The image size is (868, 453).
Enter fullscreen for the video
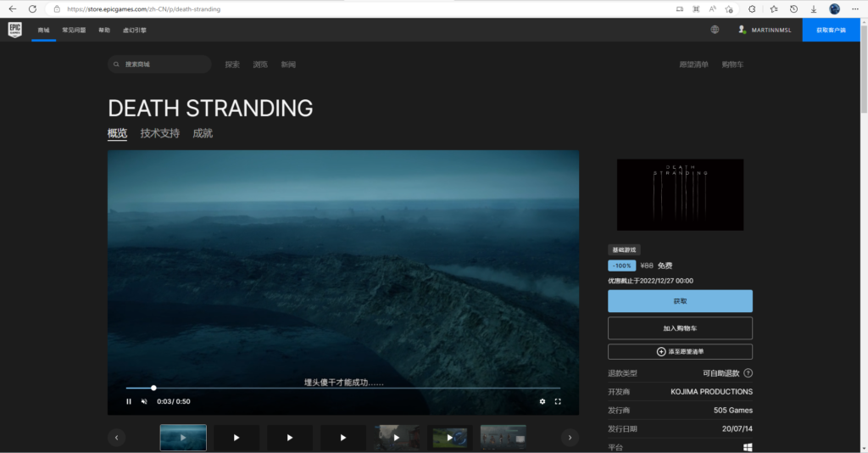click(558, 401)
